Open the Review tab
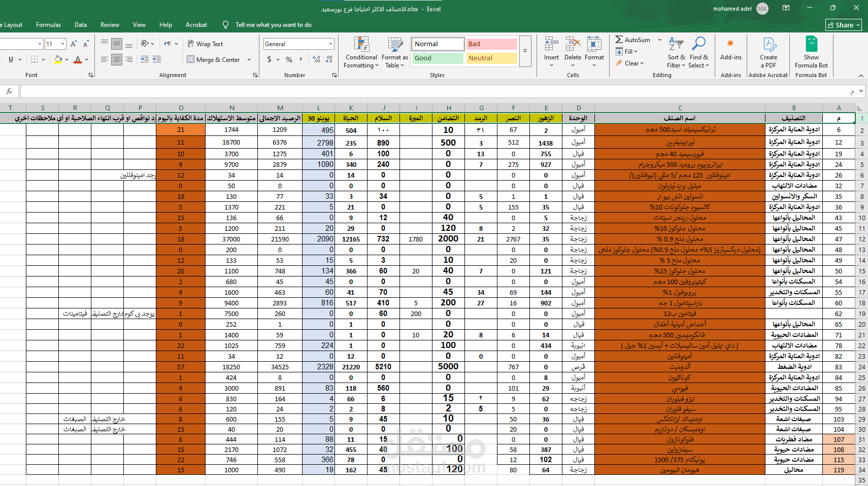This screenshot has width=868, height=486. click(x=110, y=25)
